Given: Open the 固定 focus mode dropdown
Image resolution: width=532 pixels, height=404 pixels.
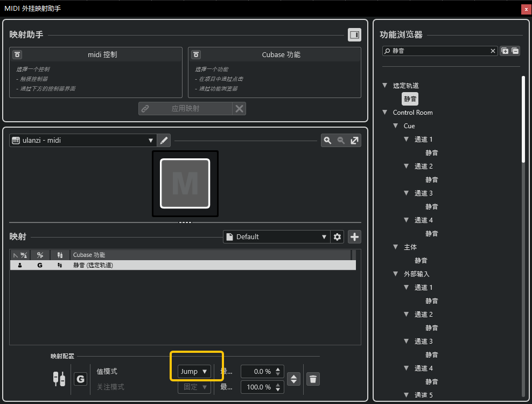Looking at the screenshot, I should tap(194, 387).
